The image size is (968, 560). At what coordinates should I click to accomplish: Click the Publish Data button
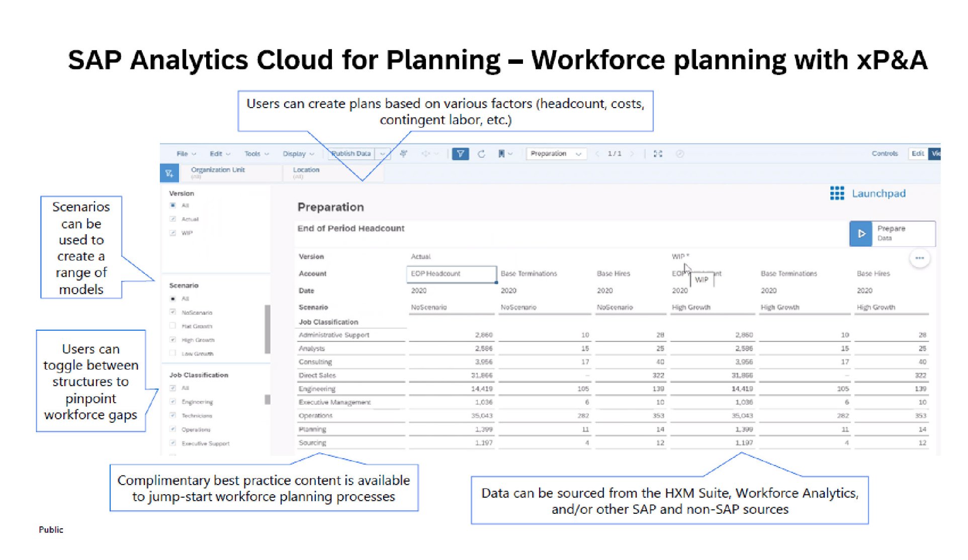(x=351, y=154)
